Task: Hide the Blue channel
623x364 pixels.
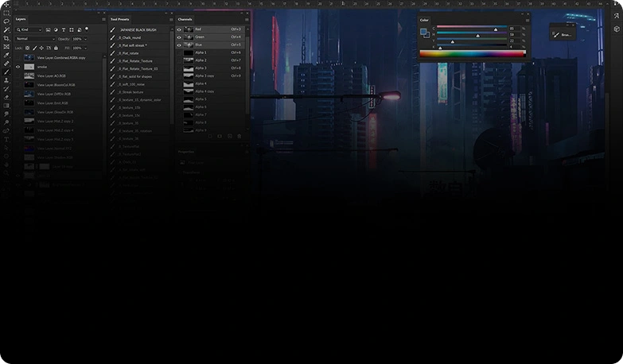Action: pos(179,45)
